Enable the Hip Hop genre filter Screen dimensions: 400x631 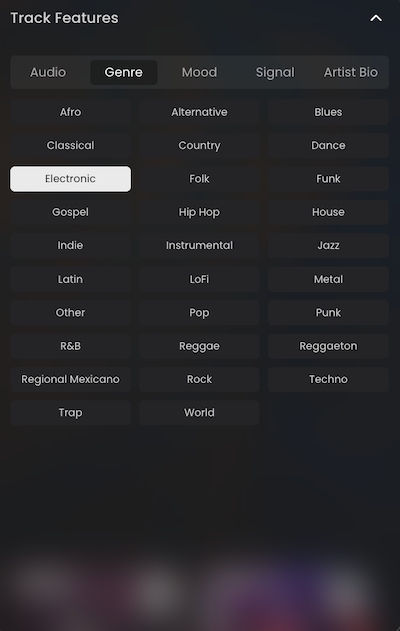pos(199,212)
